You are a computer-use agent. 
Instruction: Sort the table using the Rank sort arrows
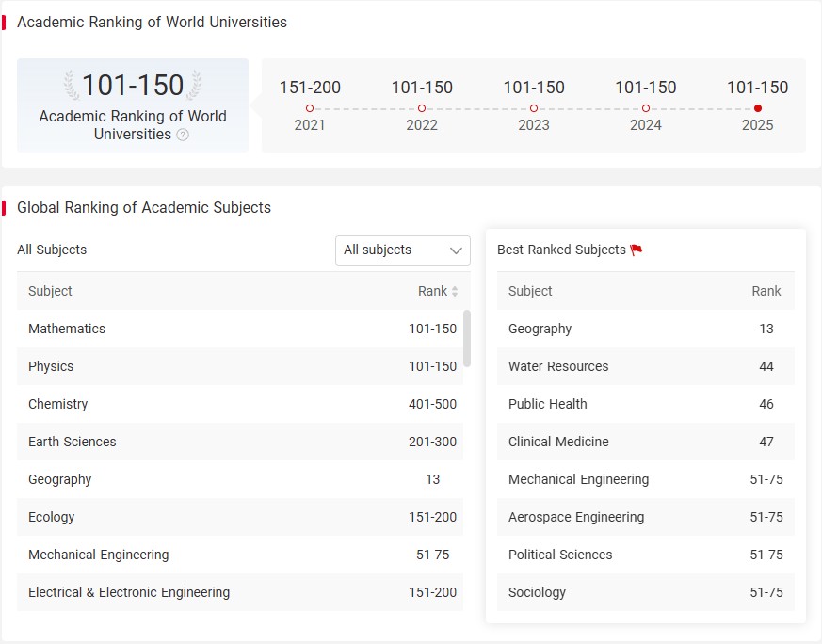pyautogui.click(x=455, y=291)
